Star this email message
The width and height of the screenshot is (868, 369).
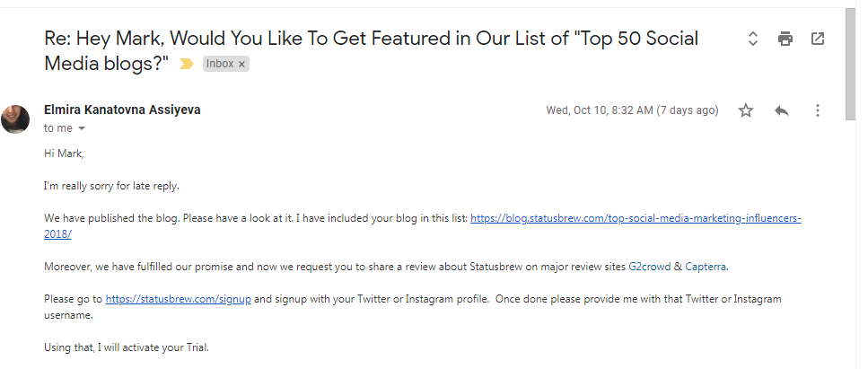click(746, 110)
